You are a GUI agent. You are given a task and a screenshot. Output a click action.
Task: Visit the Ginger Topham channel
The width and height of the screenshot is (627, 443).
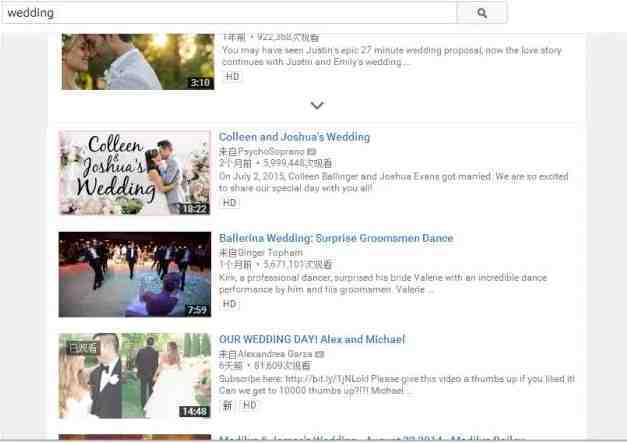pyautogui.click(x=270, y=253)
